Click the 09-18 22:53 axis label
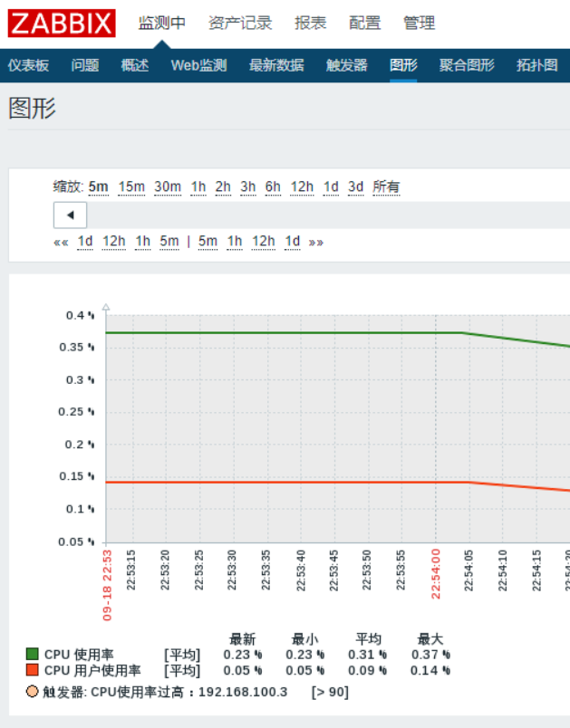This screenshot has width=570, height=728. click(x=107, y=586)
